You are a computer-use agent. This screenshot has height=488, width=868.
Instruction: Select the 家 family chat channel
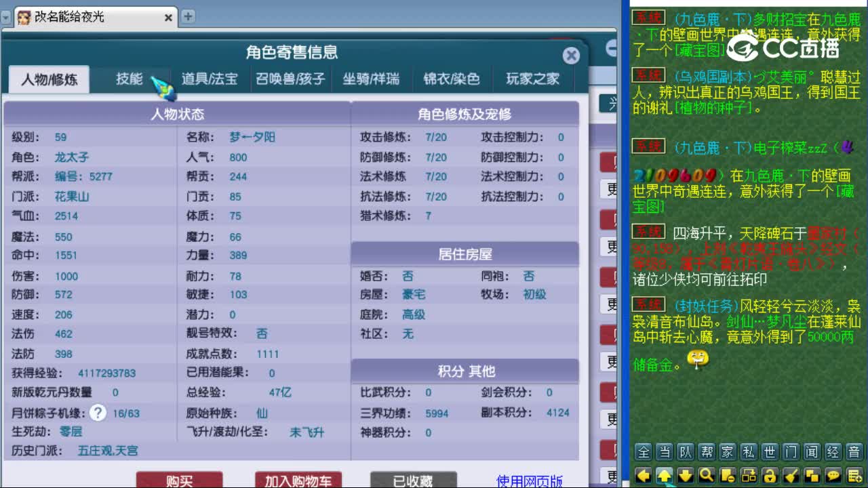click(728, 452)
